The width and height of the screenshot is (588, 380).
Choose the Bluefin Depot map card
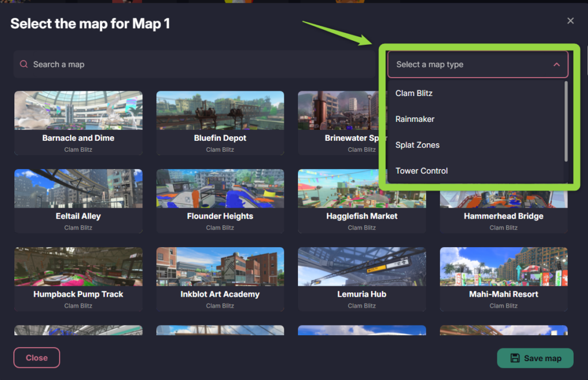[220, 122]
